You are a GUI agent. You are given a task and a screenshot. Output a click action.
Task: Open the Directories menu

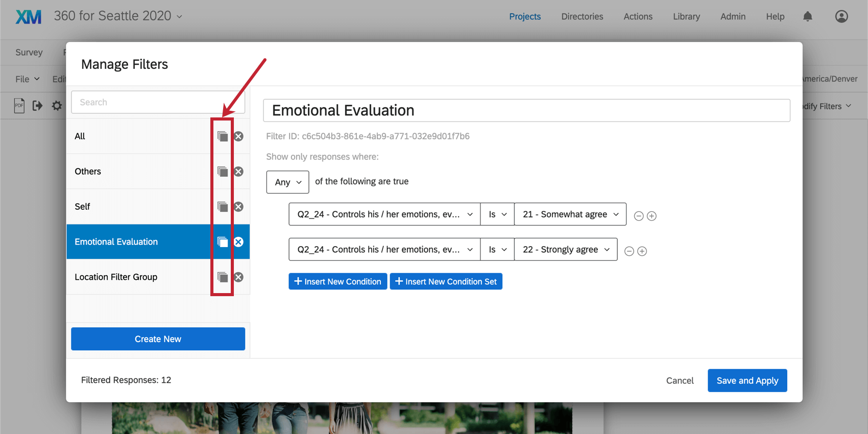[582, 16]
